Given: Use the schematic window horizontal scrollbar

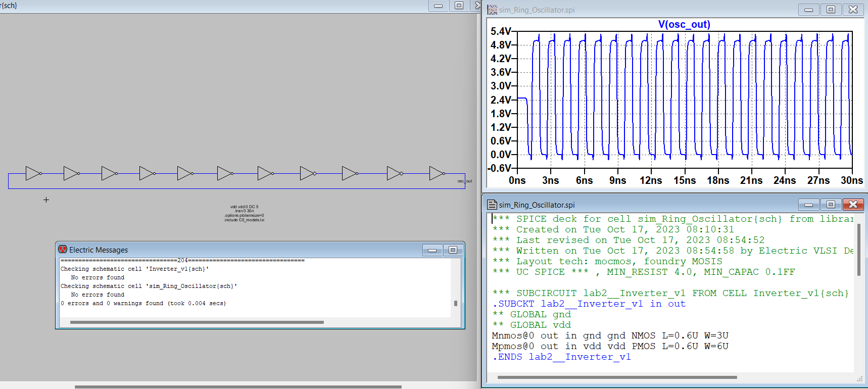Looking at the screenshot, I should 238,387.
